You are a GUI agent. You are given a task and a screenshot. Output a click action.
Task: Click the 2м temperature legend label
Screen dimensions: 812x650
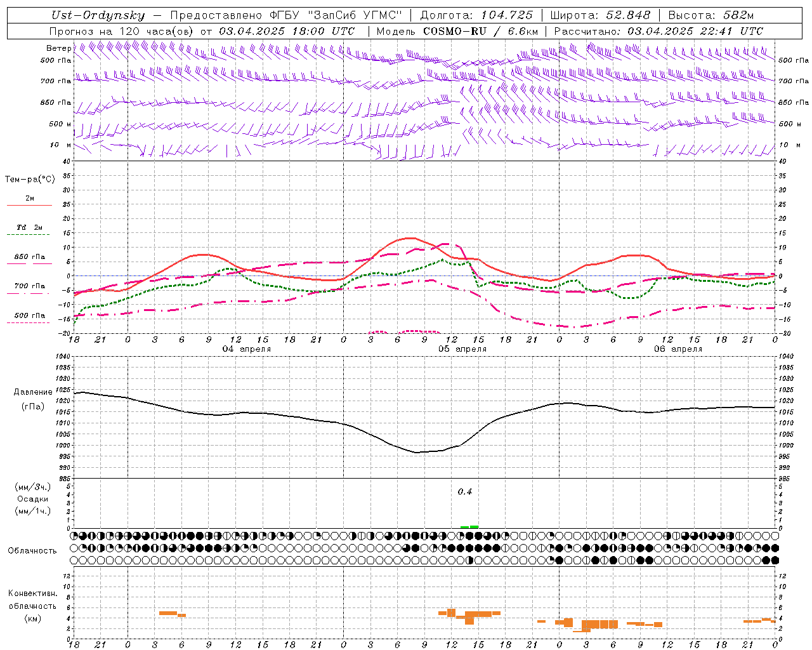click(30, 198)
